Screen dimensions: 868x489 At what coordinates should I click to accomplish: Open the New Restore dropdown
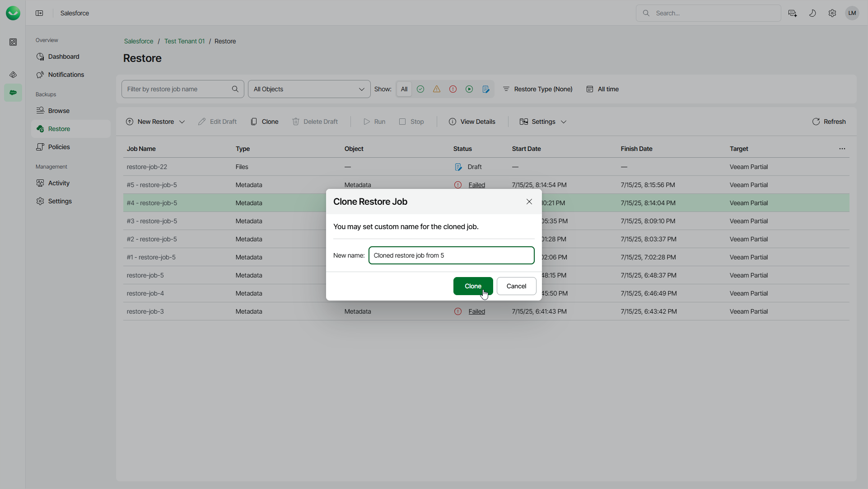[155, 122]
